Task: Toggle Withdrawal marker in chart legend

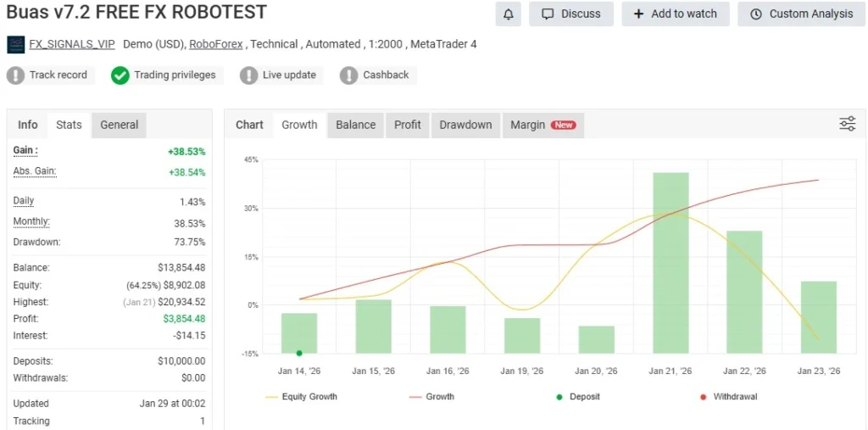Action: coord(729,397)
